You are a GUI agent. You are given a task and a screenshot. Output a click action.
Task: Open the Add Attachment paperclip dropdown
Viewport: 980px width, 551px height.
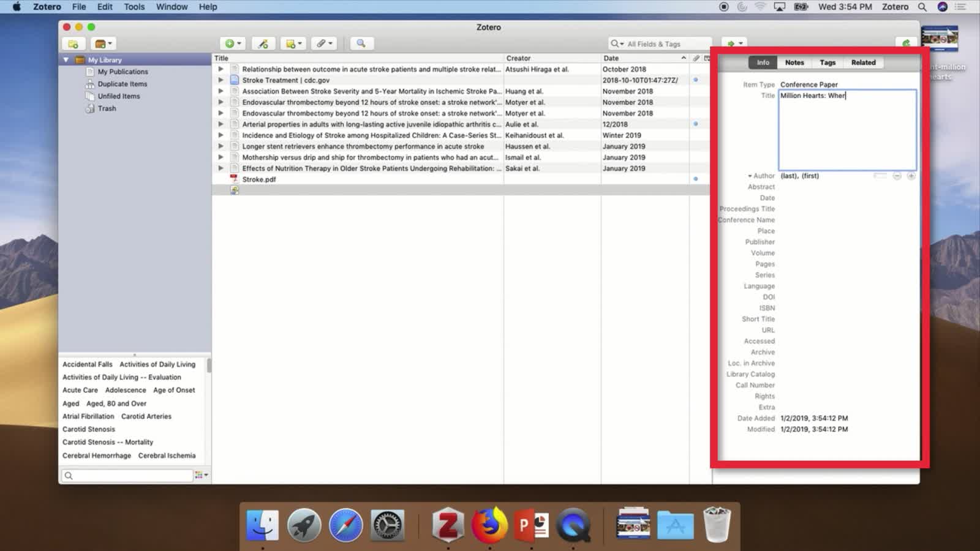(324, 43)
